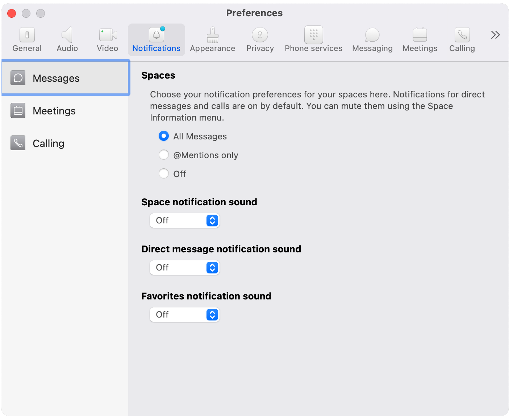The image size is (513, 420).
Task: Open the General preferences icon
Action: [x=27, y=39]
